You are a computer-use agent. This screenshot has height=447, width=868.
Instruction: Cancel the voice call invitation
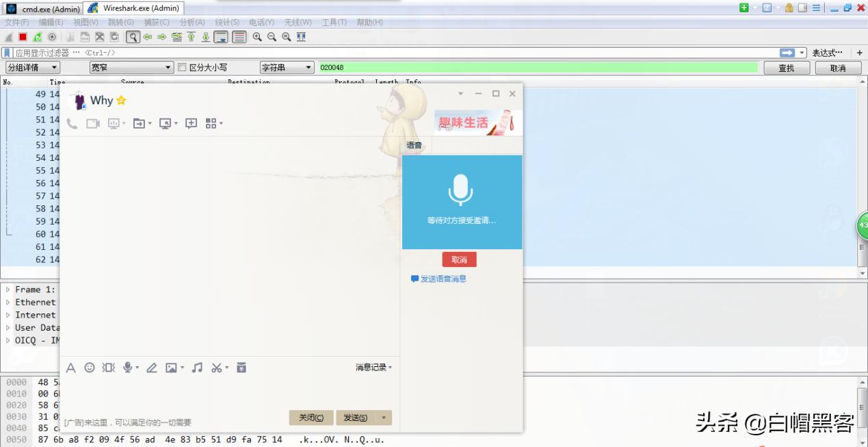[459, 259]
